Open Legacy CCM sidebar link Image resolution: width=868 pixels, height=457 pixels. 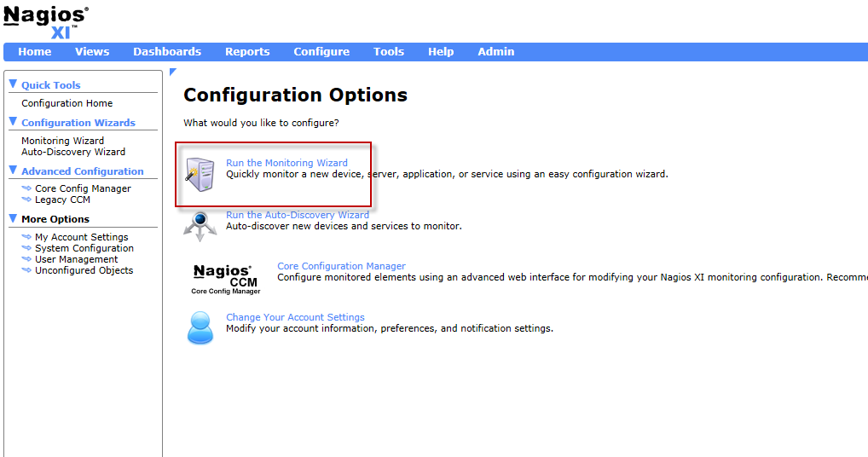click(62, 200)
